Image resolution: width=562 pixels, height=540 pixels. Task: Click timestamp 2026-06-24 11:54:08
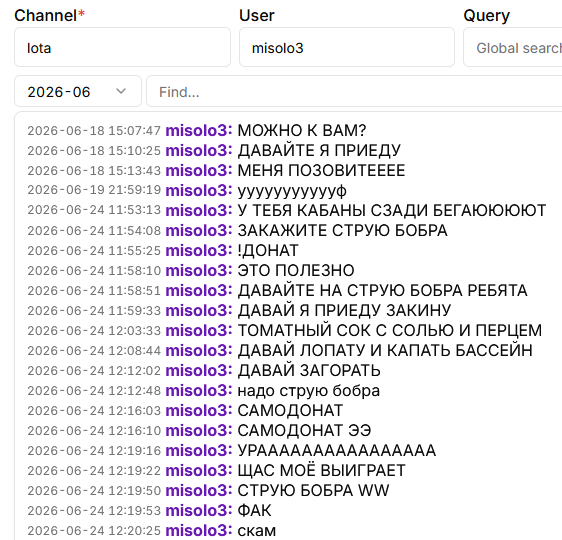coord(94,230)
